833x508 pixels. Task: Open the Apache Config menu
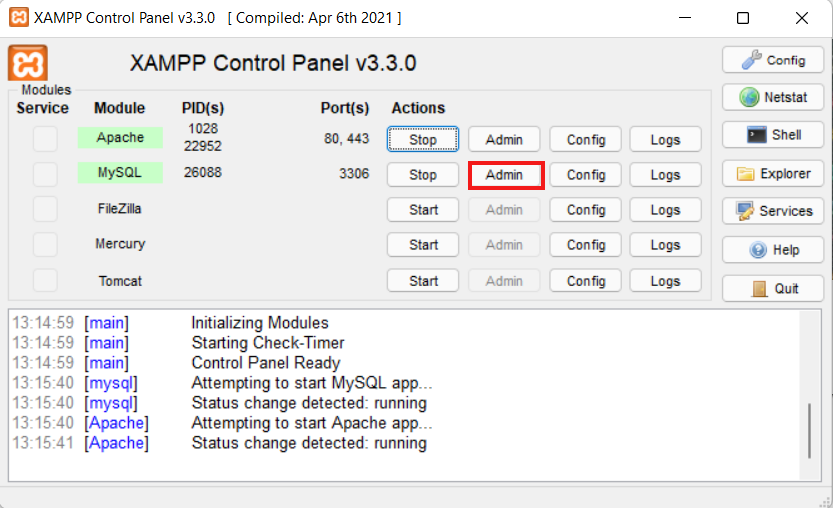[585, 139]
